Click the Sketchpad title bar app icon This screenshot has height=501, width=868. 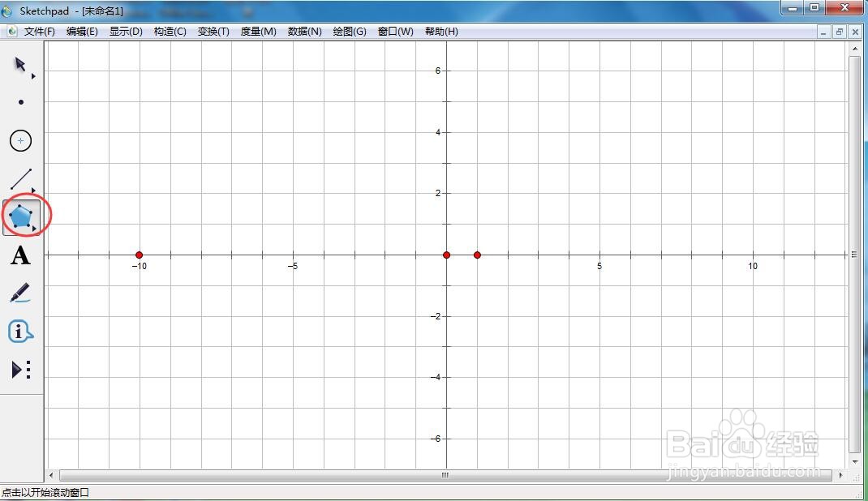[6, 11]
